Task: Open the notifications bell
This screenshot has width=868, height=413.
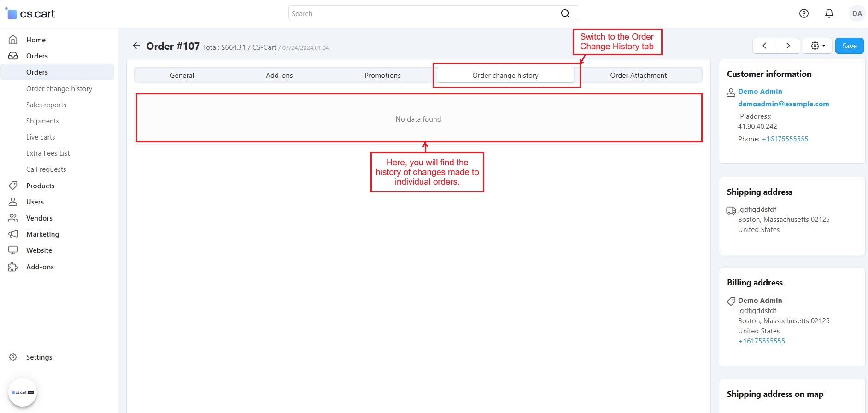Action: click(x=829, y=14)
